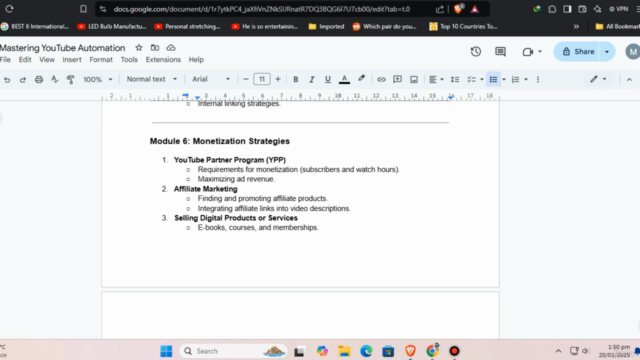Image resolution: width=640 pixels, height=360 pixels.
Task: Open the View menu
Action: [47, 60]
